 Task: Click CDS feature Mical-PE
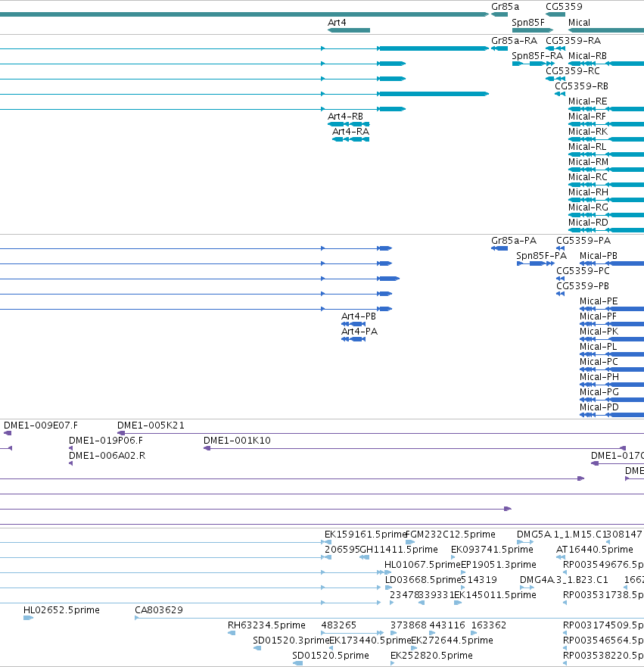(x=611, y=309)
